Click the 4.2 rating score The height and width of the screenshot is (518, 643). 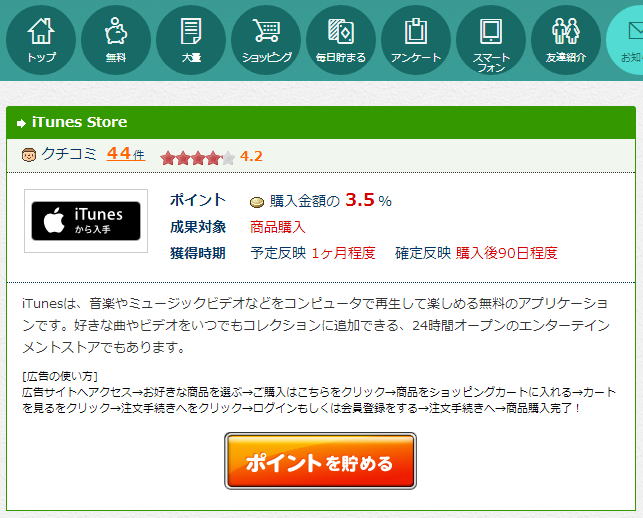coord(251,156)
